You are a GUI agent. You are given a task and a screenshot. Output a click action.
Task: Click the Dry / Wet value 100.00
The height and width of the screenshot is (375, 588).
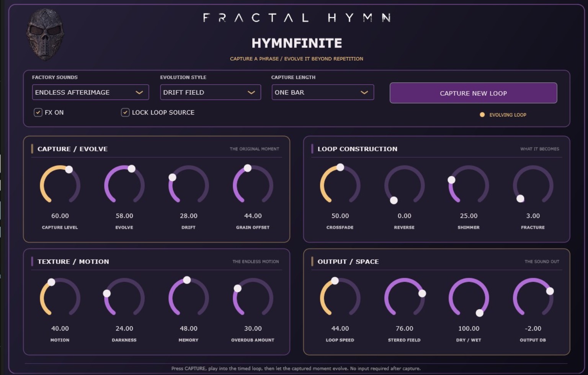[x=469, y=329]
